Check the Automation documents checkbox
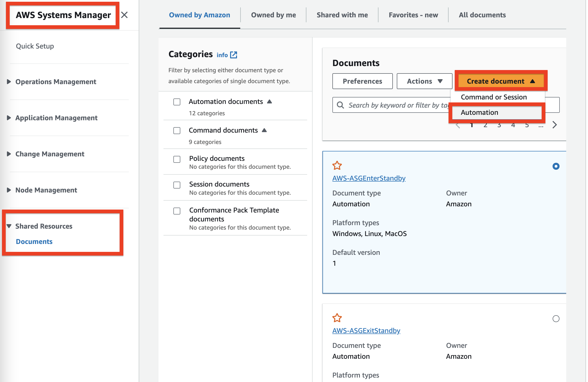 [177, 102]
